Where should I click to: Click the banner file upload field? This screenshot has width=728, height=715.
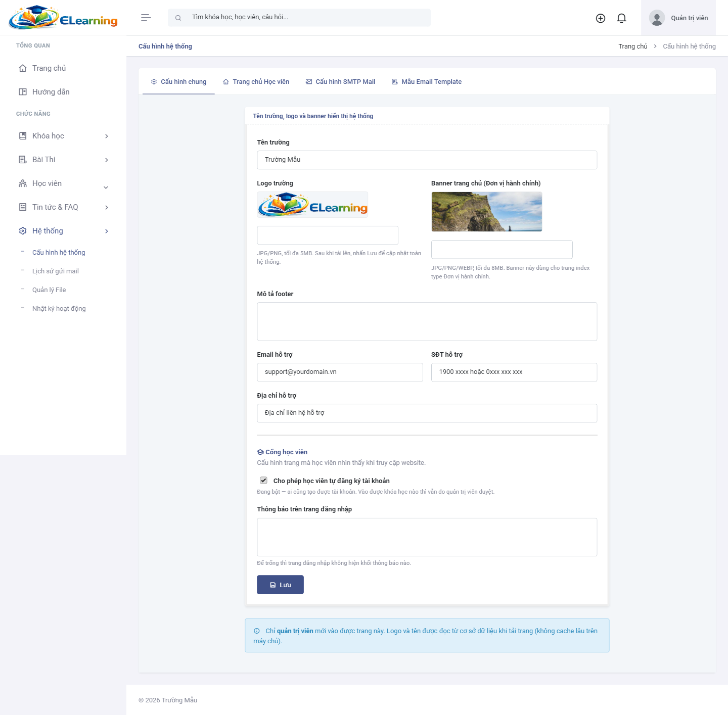tap(502, 250)
